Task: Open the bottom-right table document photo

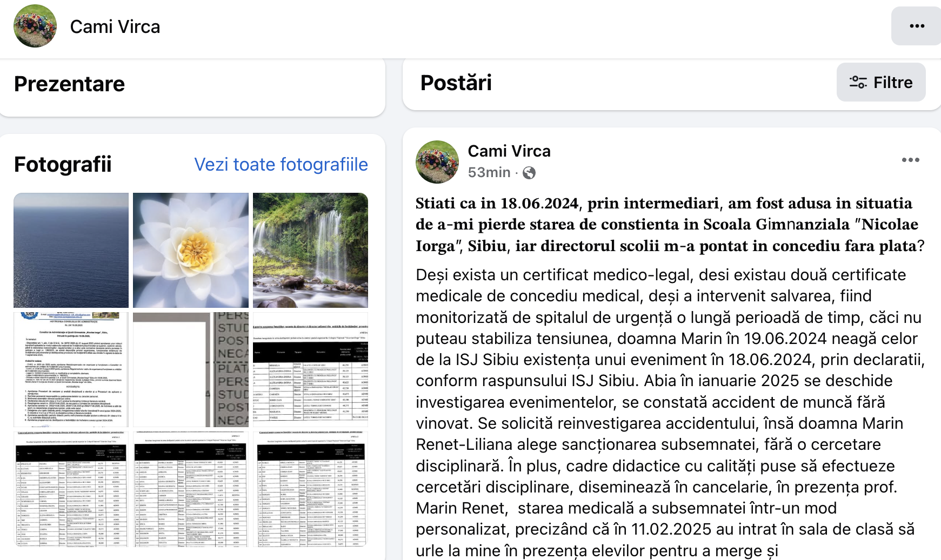Action: click(x=310, y=489)
